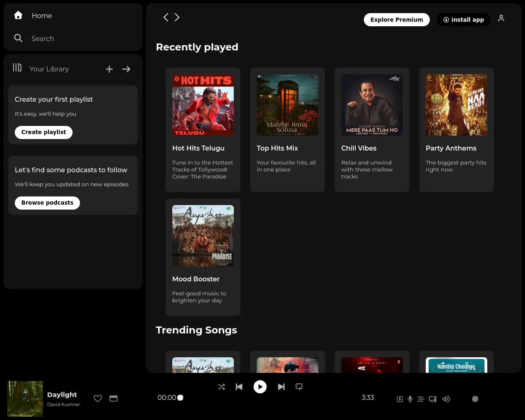Screen dimensions: 525x420
Task: Open the Now Playing view icon
Action: pos(400,399)
